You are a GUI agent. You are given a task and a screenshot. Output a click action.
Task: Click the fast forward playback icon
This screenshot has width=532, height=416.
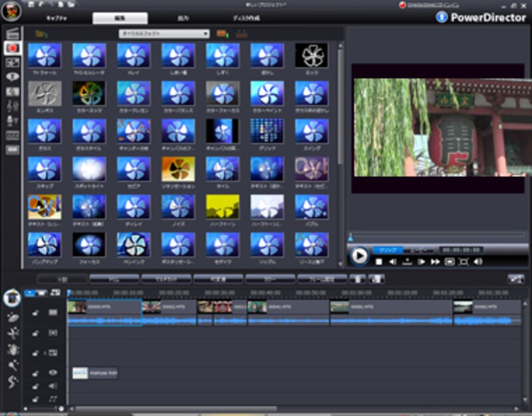pos(436,262)
